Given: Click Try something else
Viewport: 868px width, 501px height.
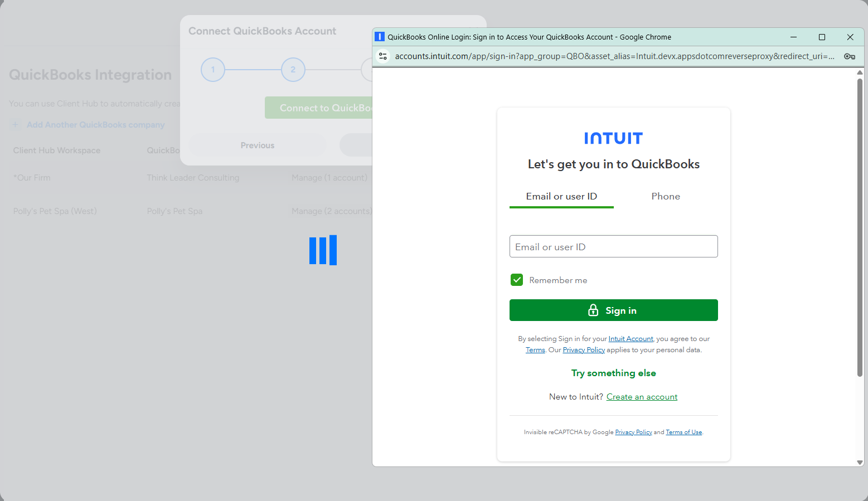Looking at the screenshot, I should click(613, 373).
